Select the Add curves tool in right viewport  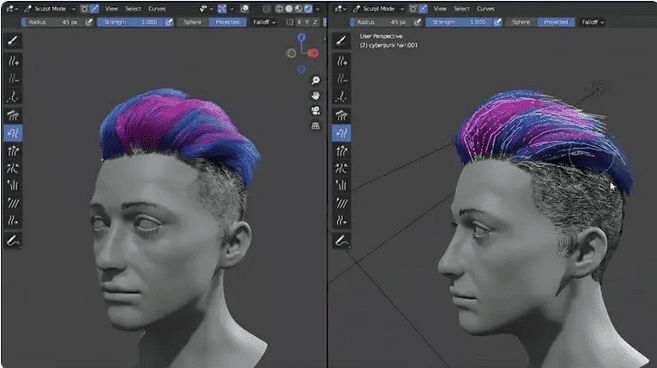[341, 61]
